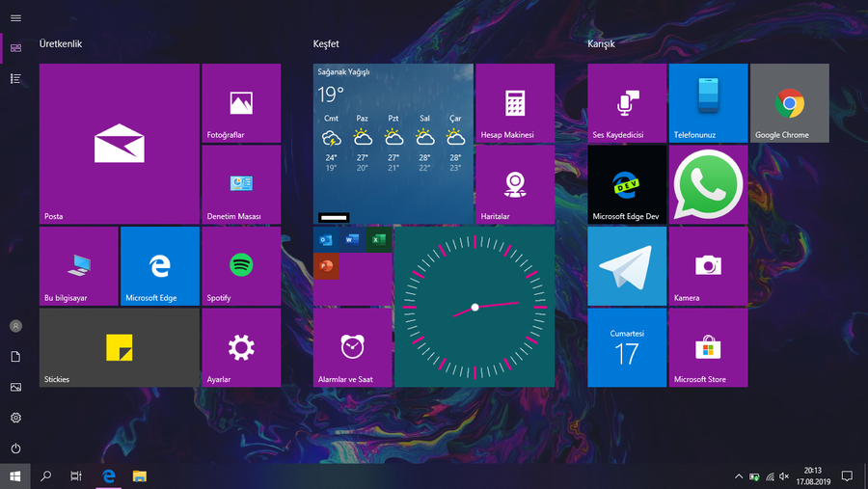Open the Microsoft Store tile
868x489 pixels.
click(708, 347)
